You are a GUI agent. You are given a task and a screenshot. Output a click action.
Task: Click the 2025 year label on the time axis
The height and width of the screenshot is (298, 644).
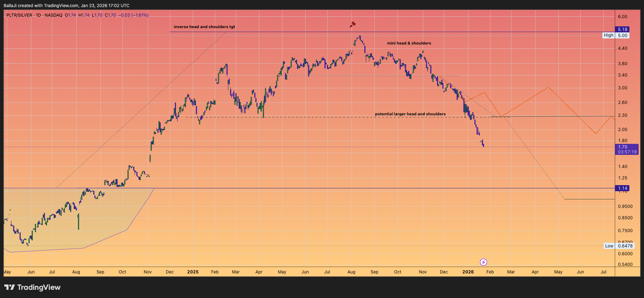point(193,272)
